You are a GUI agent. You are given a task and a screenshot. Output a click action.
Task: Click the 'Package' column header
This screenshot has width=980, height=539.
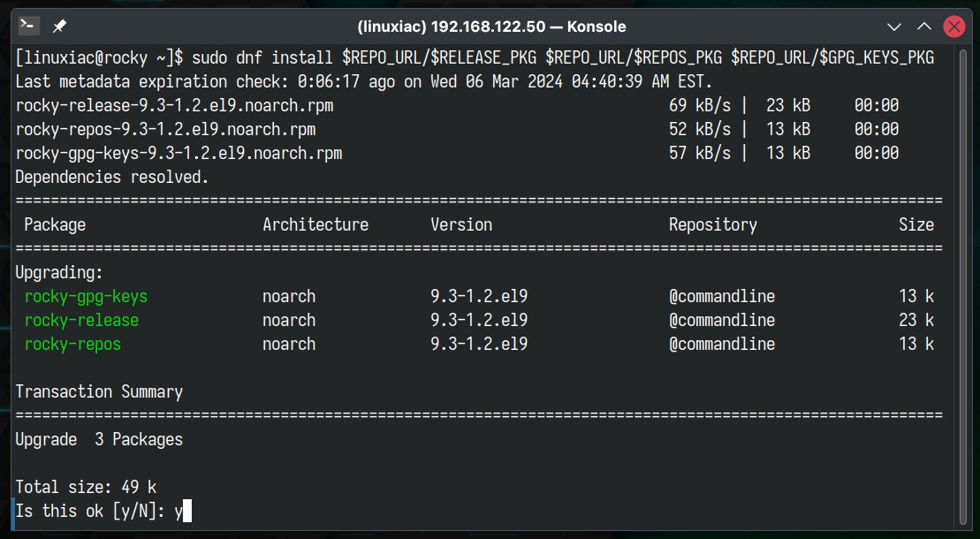[x=55, y=224]
